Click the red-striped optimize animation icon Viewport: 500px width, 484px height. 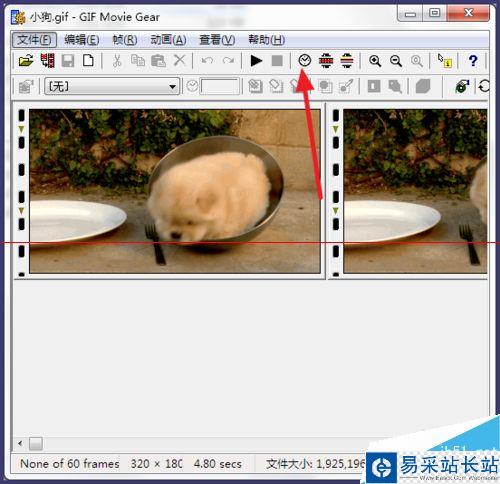click(326, 61)
